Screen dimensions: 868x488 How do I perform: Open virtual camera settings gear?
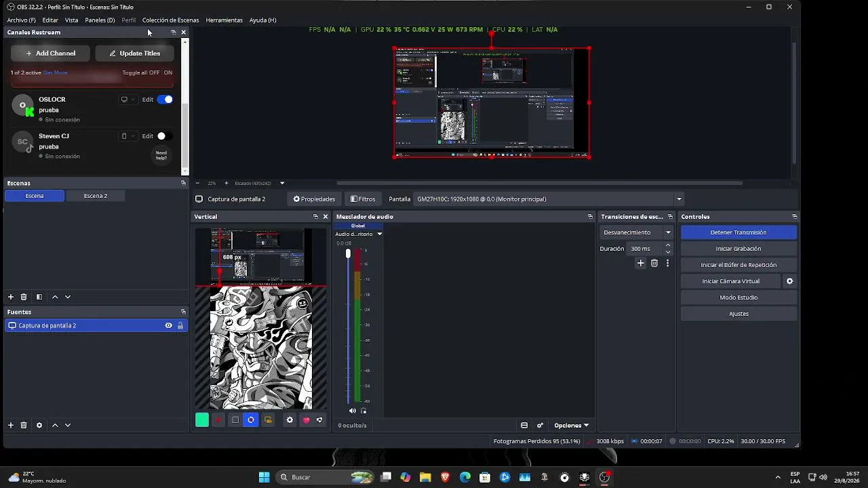tap(789, 281)
